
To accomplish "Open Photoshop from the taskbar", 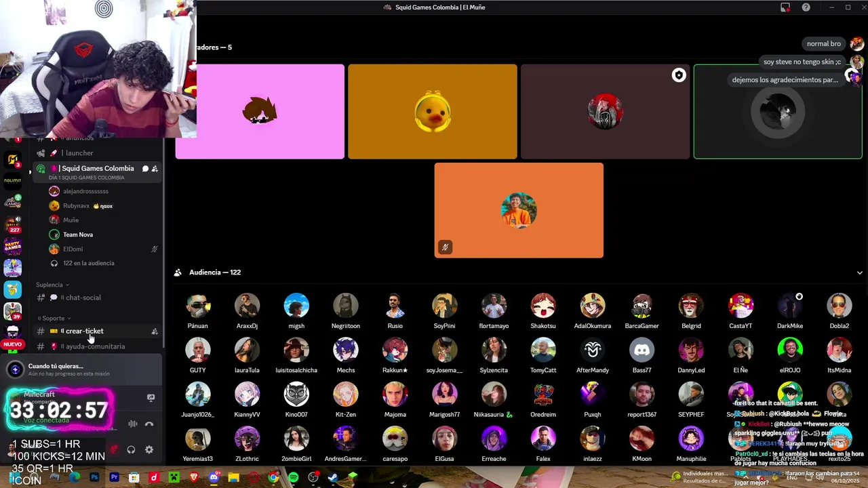I will pyautogui.click(x=94, y=478).
